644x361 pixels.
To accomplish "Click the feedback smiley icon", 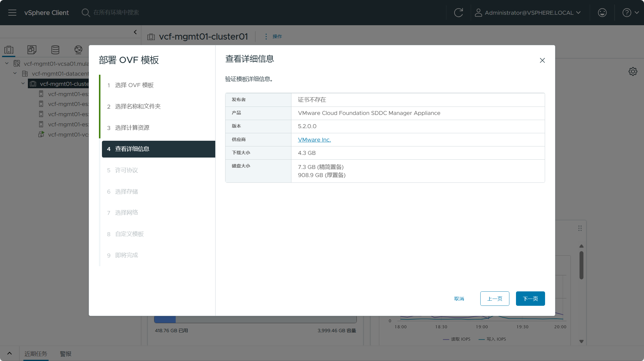I will click(602, 13).
